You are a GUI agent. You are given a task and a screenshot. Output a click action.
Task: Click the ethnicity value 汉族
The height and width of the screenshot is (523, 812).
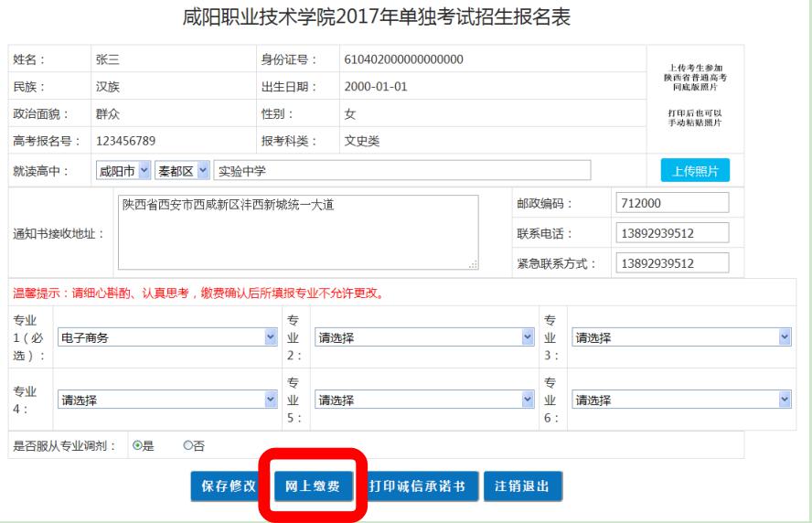tap(108, 87)
